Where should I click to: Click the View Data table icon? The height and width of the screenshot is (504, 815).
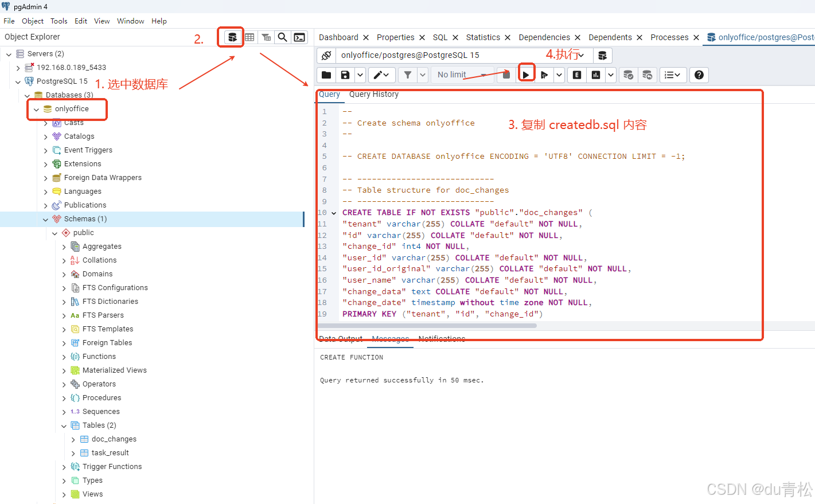pyautogui.click(x=249, y=37)
